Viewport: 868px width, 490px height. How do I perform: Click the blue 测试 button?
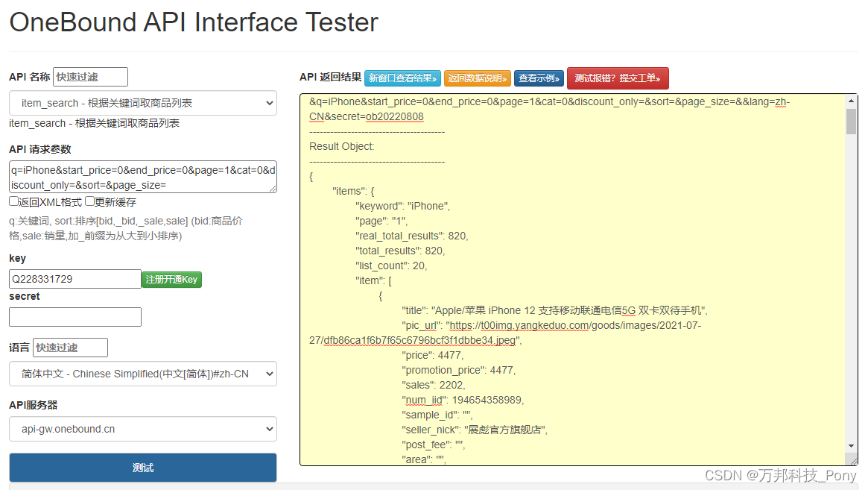tap(143, 468)
